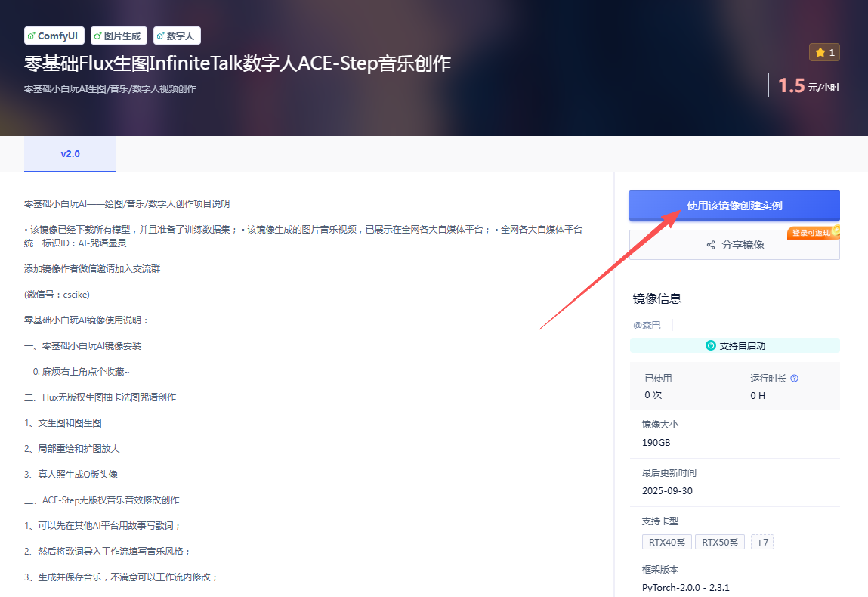Click the 分享镜像 button

[x=734, y=245]
